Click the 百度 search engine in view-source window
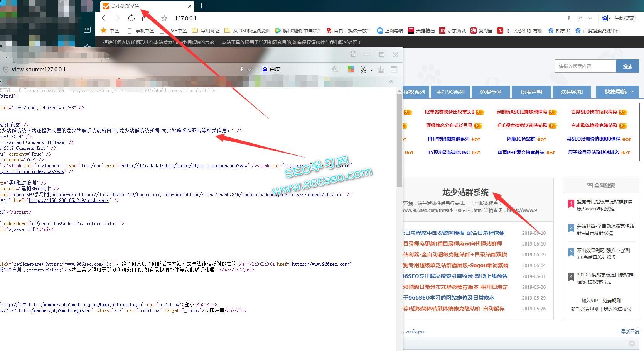Image resolution: width=644 pixels, height=351 pixels. [271, 69]
